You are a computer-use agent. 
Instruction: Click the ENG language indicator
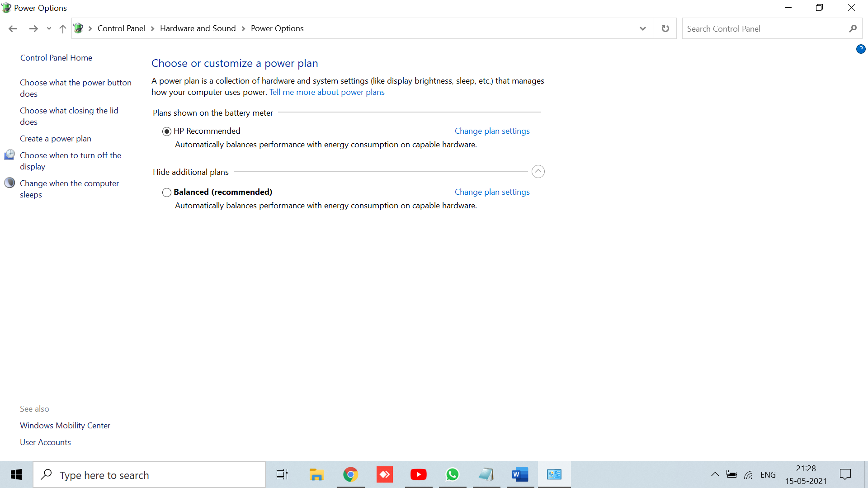click(768, 474)
